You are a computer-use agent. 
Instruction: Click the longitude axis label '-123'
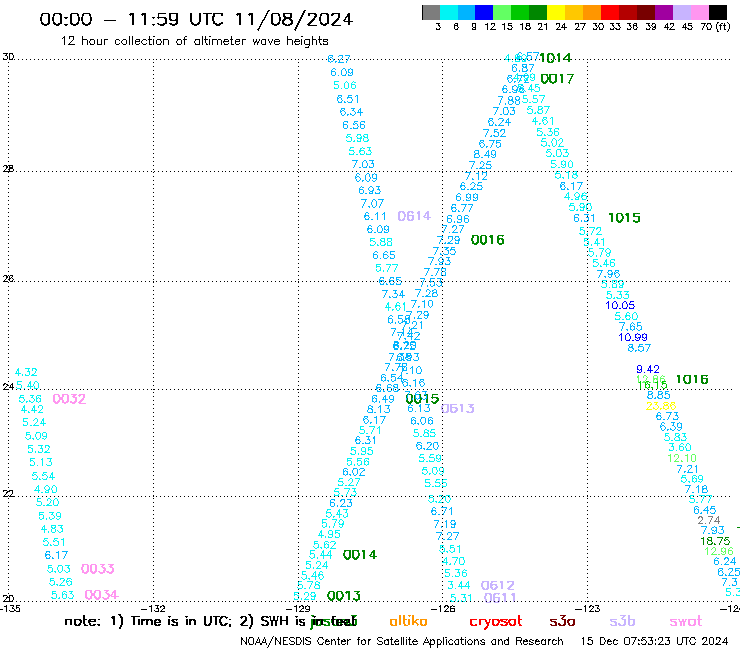589,608
